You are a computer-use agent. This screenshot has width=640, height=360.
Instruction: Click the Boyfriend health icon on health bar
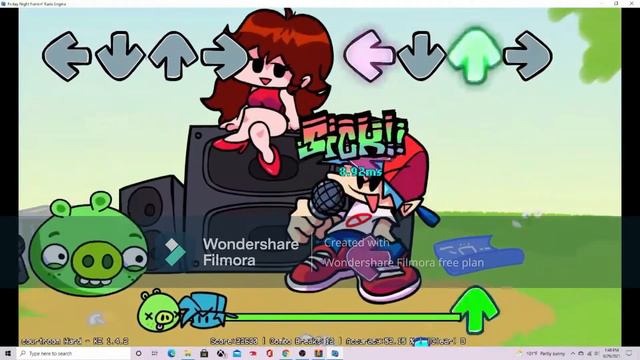205,311
